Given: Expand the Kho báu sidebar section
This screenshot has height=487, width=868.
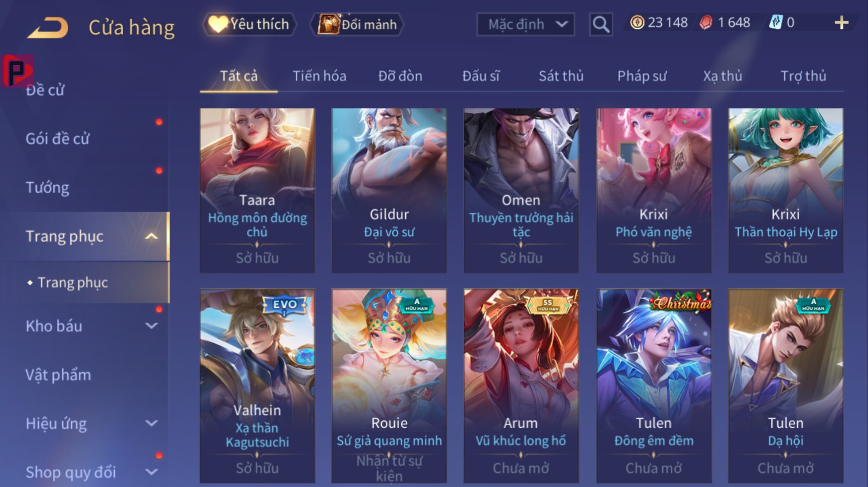Looking at the screenshot, I should 151,326.
